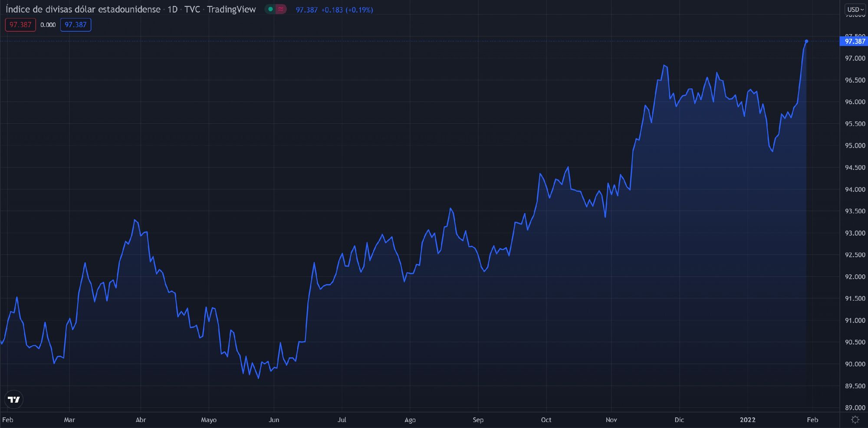Click the Mayo label on time axis

click(x=209, y=420)
